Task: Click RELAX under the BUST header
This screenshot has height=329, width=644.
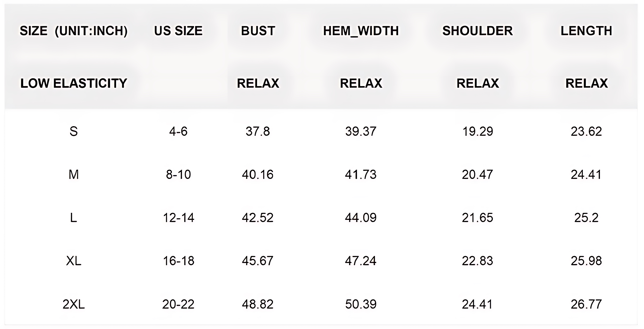Action: pos(258,83)
